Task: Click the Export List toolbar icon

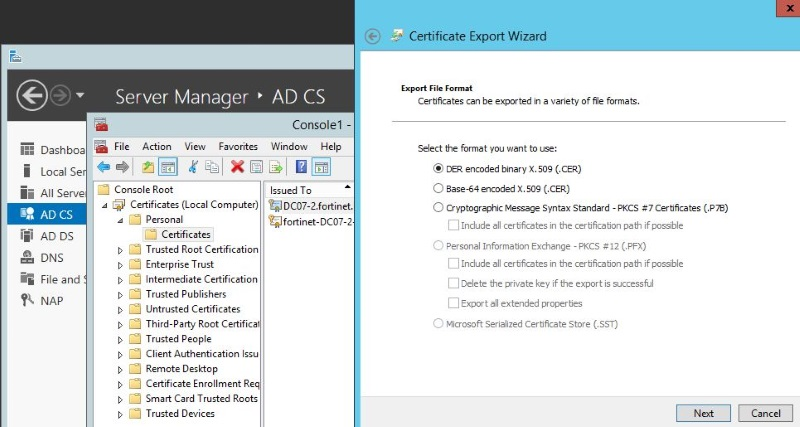Action: [x=276, y=167]
